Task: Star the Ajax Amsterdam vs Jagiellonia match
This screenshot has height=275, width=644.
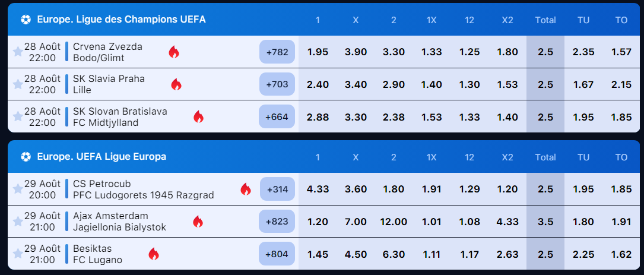Action: [18, 222]
